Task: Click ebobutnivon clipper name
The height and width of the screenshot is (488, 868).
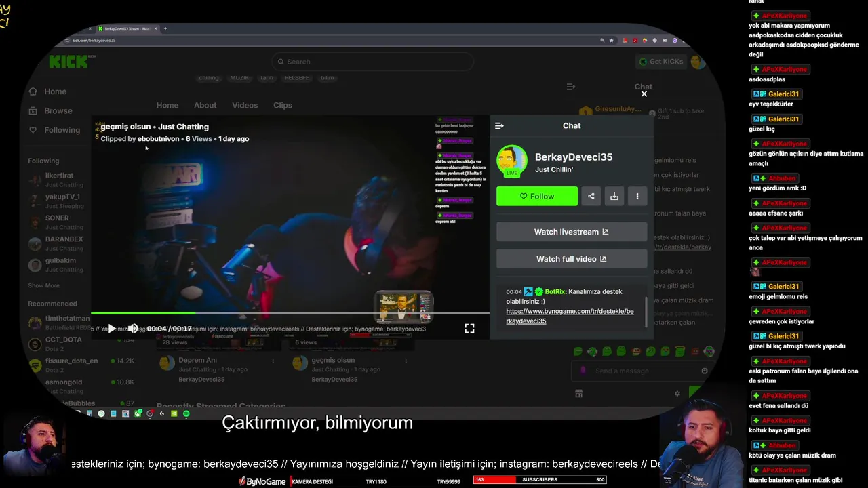Action: tap(159, 139)
